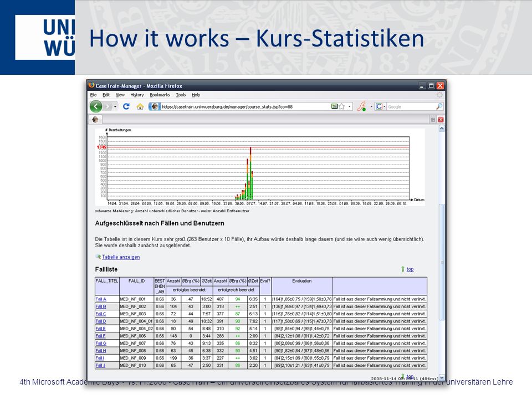Image resolution: width=532 pixels, height=399 pixels.
Task: Close the current tab with red X
Action: coord(441,120)
